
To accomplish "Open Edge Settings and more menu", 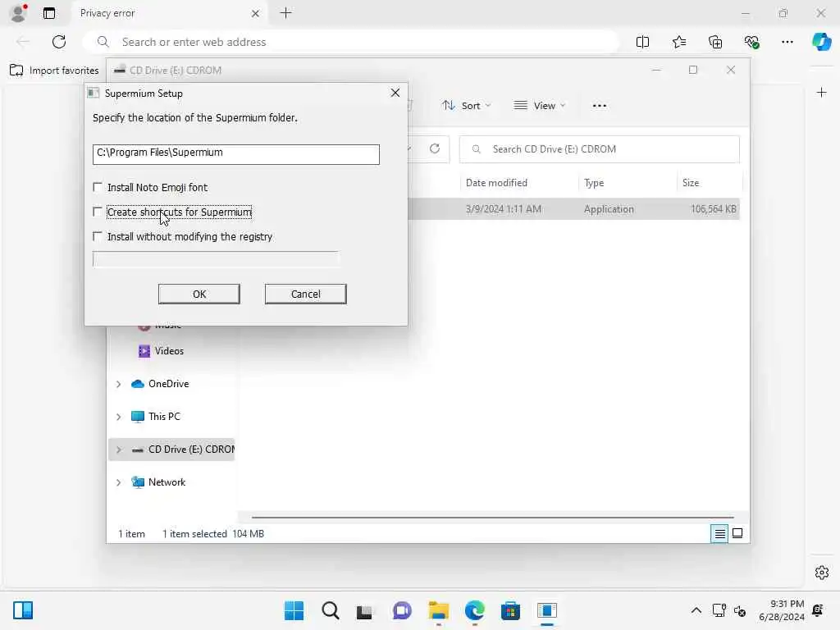I will tap(787, 42).
